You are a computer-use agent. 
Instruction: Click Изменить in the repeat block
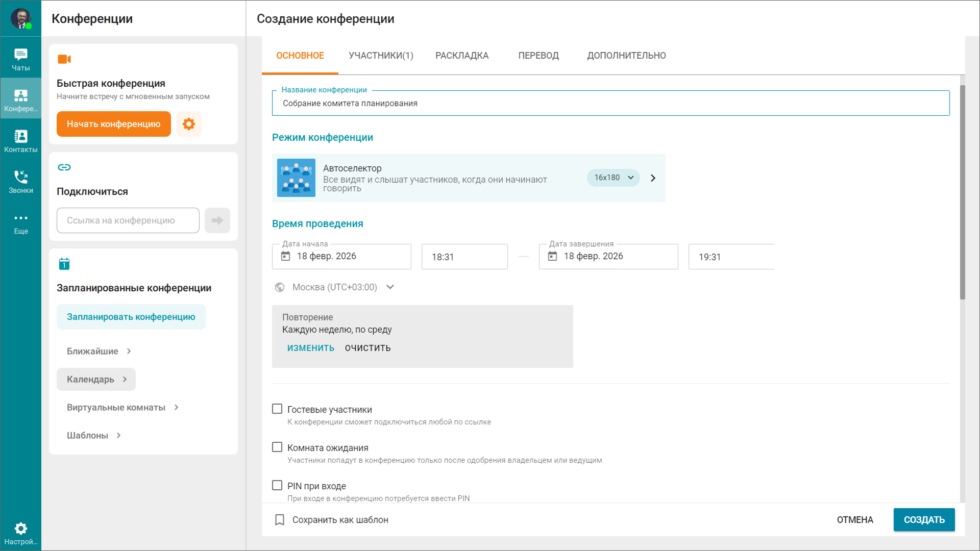[x=310, y=348]
